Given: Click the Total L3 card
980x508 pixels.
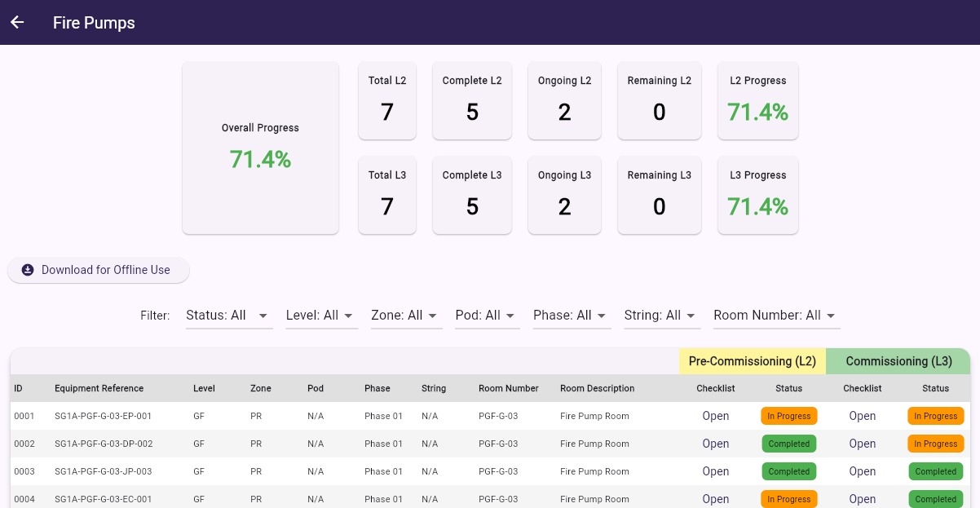Looking at the screenshot, I should tap(387, 195).
